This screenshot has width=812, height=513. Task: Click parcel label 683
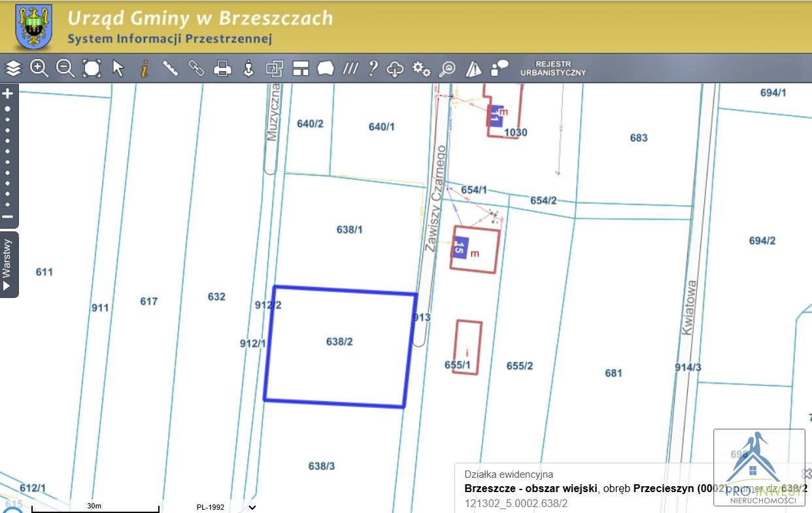tap(639, 138)
